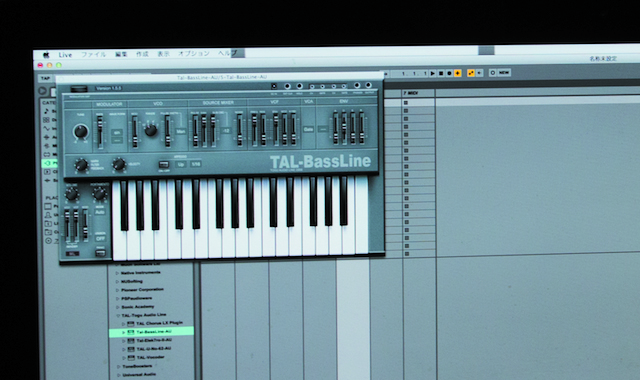Screen dimensions: 640x380
Task: Click the TAL-Vocoder plugin icon
Action: point(131,358)
